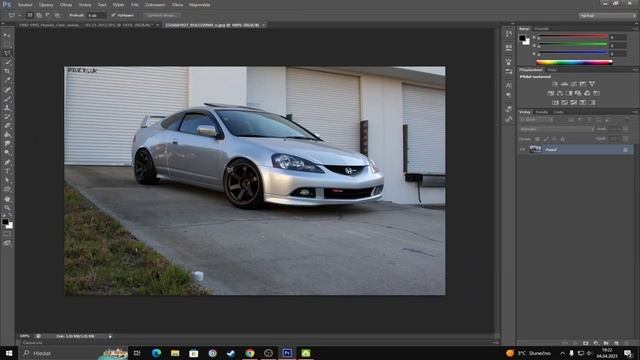Select the Gradient tool
This screenshot has width=640, height=360.
pos(7,134)
